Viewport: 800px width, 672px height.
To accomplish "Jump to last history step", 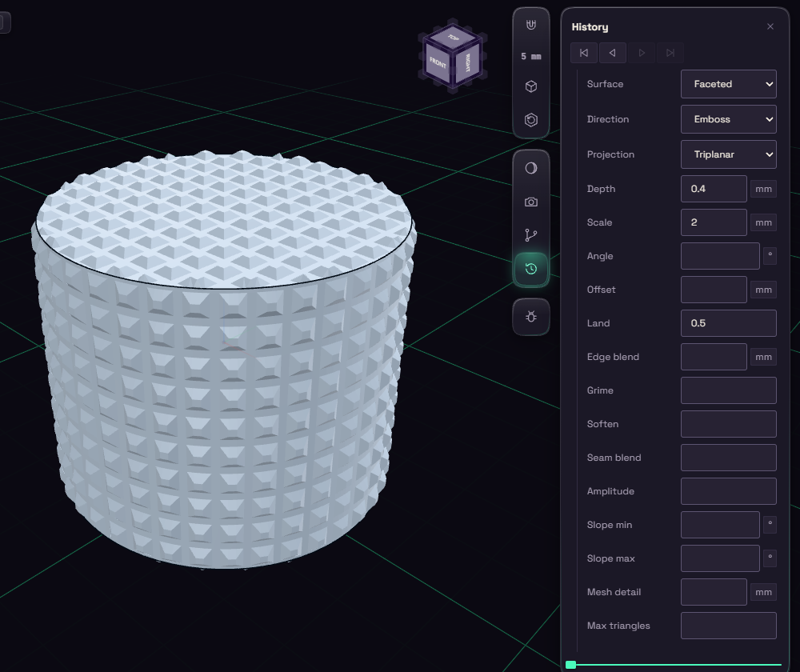I will pyautogui.click(x=670, y=53).
